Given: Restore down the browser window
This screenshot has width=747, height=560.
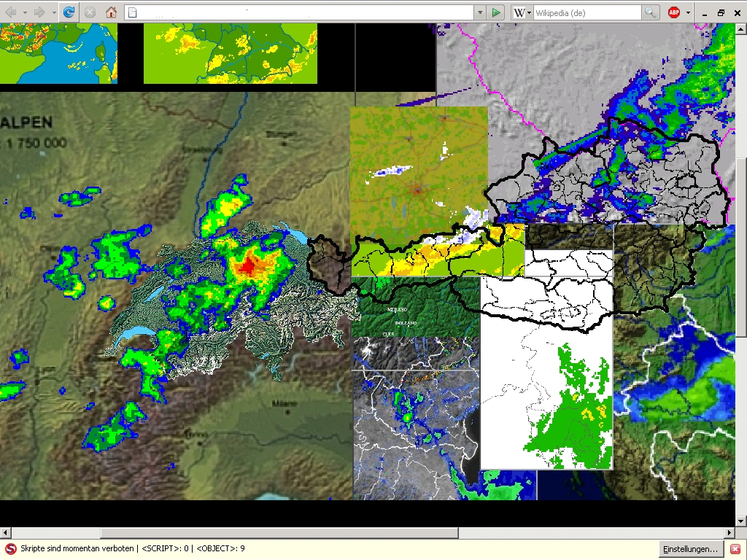Looking at the screenshot, I should point(721,13).
